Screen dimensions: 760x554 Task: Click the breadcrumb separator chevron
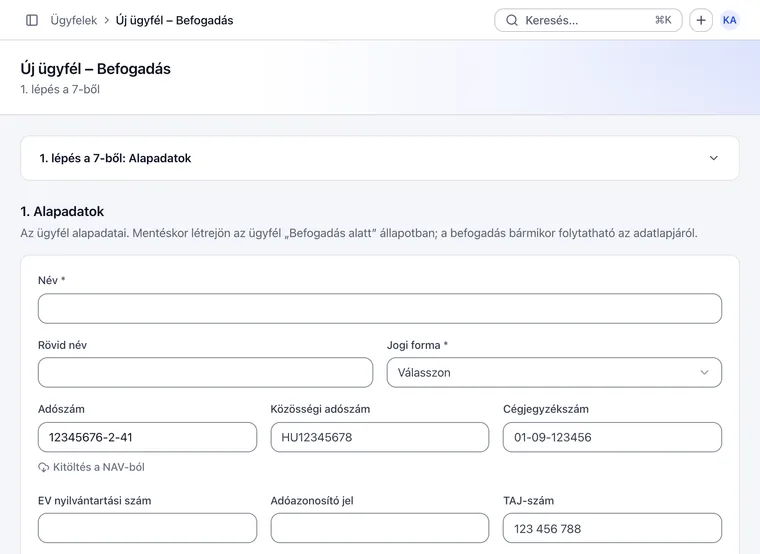pos(107,20)
